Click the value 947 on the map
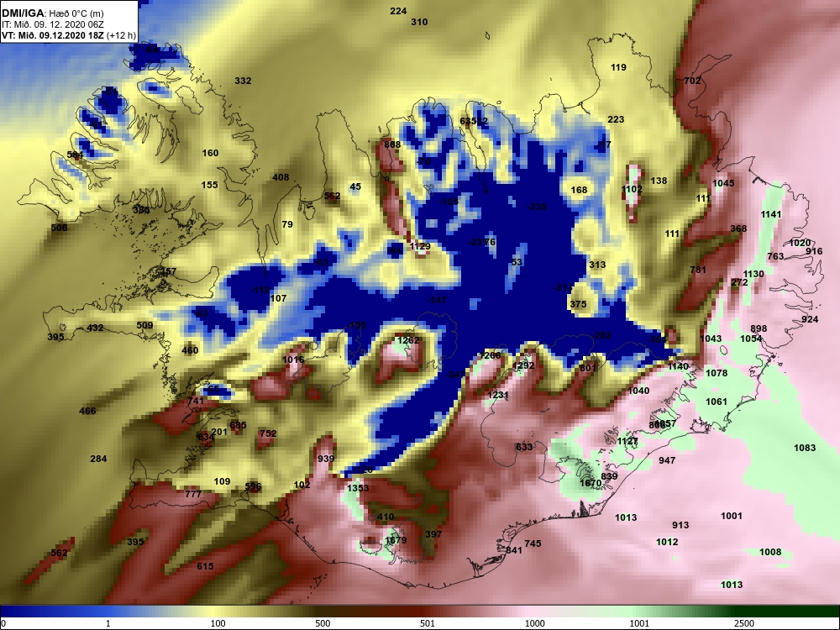This screenshot has width=840, height=630. pos(667,460)
